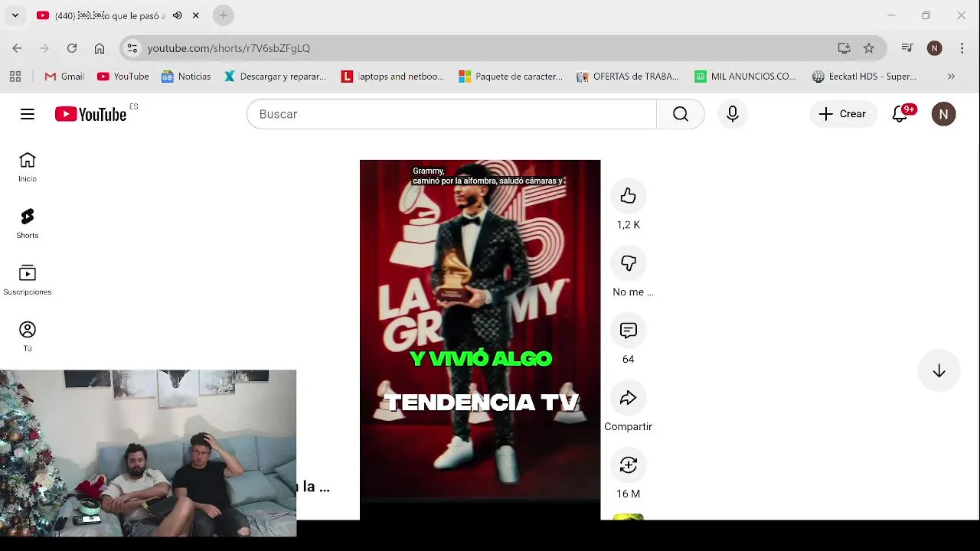The width and height of the screenshot is (980, 551).
Task: Open Shorts in the sidebar
Action: [x=28, y=223]
